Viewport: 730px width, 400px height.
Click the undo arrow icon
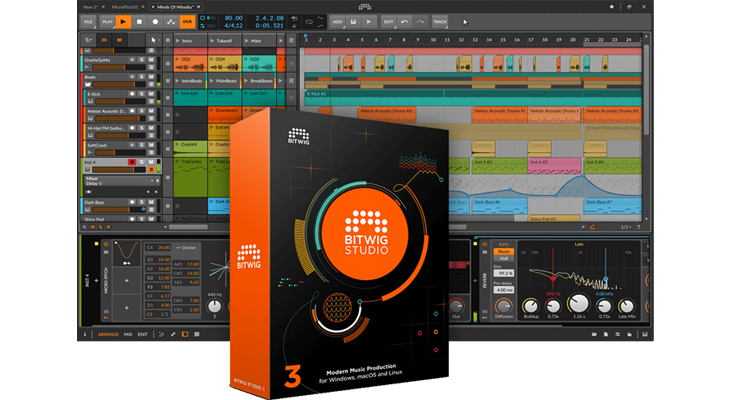coord(405,21)
